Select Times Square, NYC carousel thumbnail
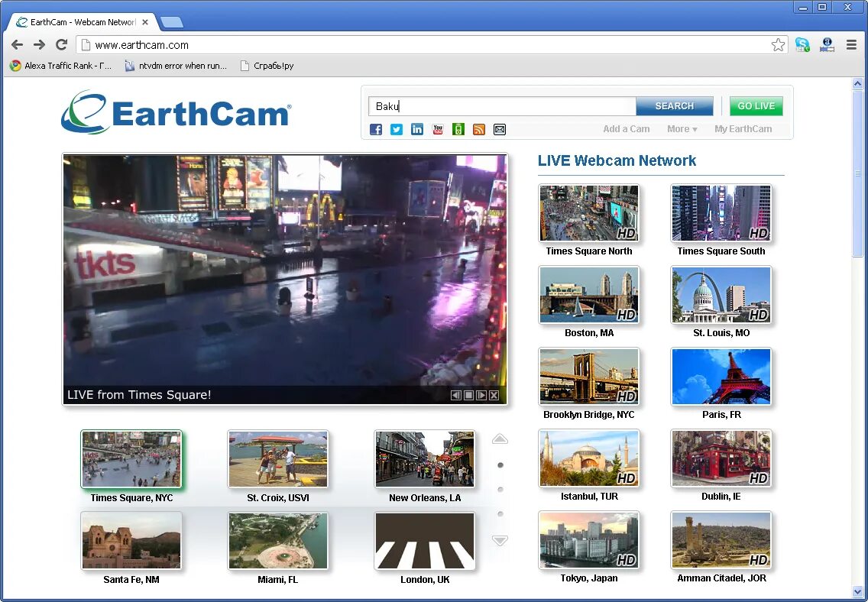Screen dimensions: 868x602 point(131,459)
